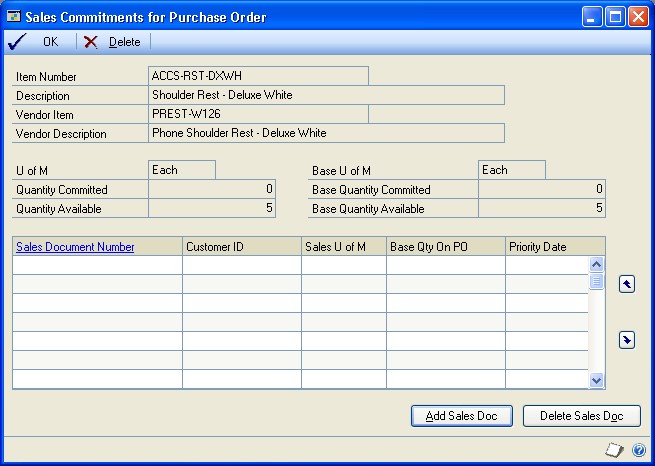
Task: Close the Sales Commitments window
Action: (x=638, y=17)
